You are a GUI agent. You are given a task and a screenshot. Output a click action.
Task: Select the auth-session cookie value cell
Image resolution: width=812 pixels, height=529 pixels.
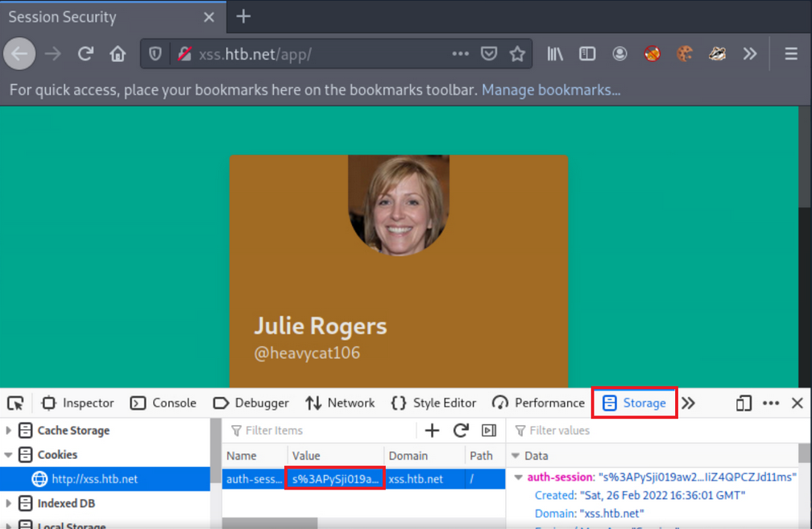coord(335,478)
